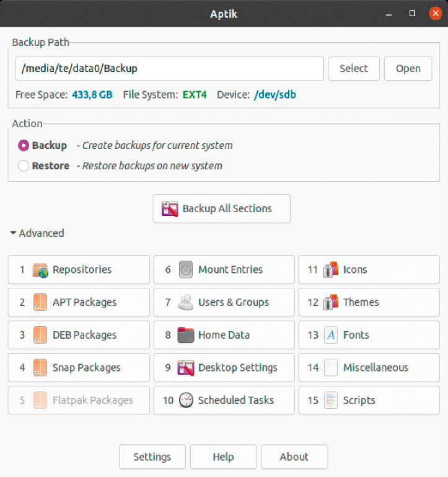
Task: Click the Home Data folder icon
Action: [x=186, y=335]
